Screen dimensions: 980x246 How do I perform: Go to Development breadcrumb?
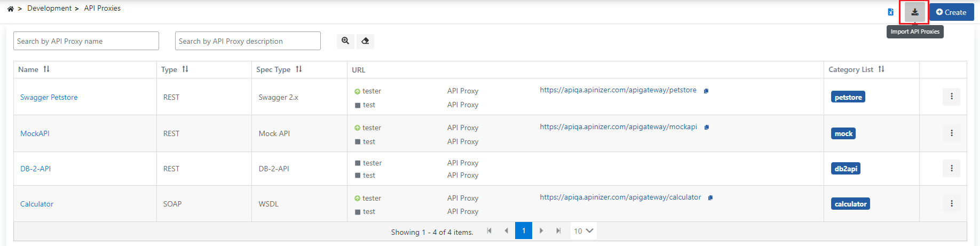(x=49, y=9)
